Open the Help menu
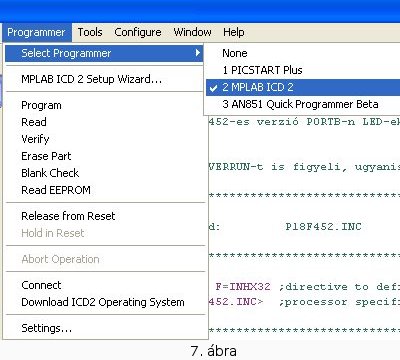 tap(234, 32)
